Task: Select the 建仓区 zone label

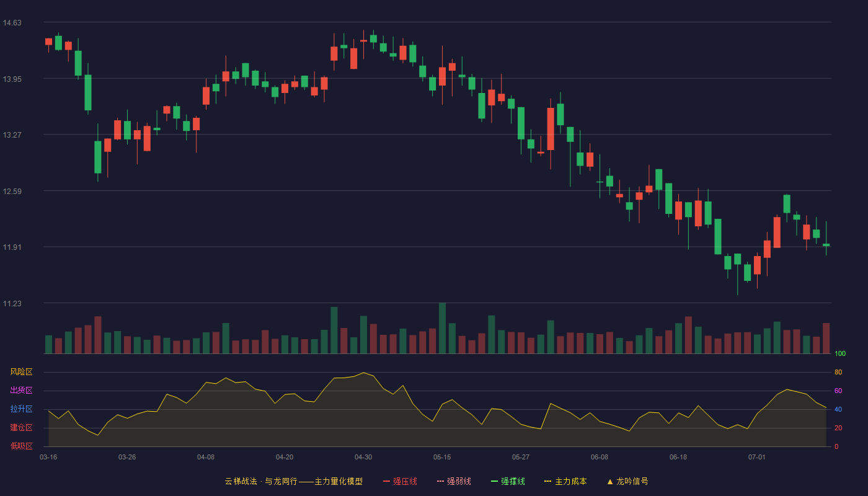Action: click(x=21, y=428)
